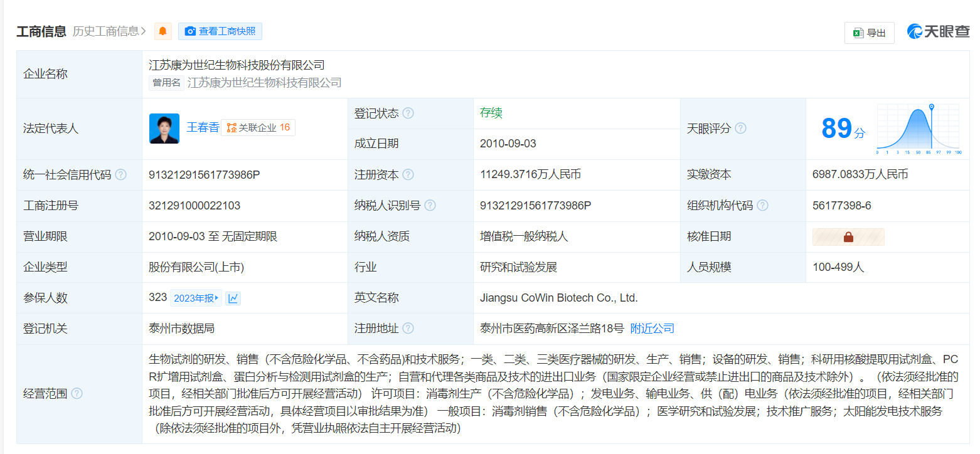Click the 工商信息 section heading
980x454 pixels.
pos(41,31)
